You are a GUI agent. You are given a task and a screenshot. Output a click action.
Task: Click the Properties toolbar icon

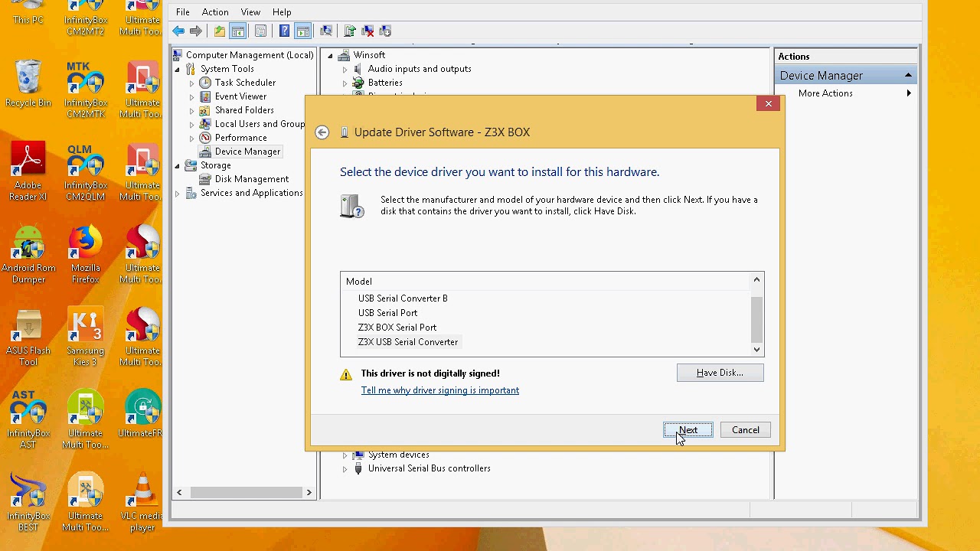(260, 31)
